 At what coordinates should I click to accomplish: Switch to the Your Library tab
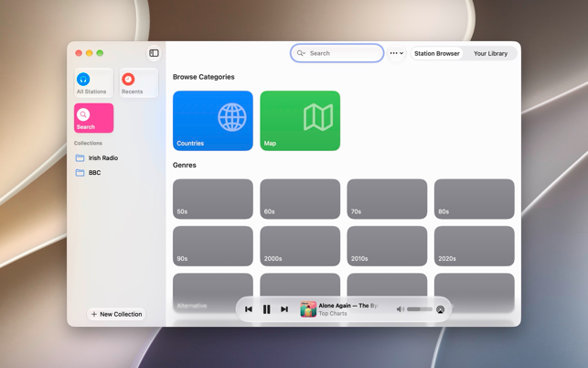click(490, 53)
